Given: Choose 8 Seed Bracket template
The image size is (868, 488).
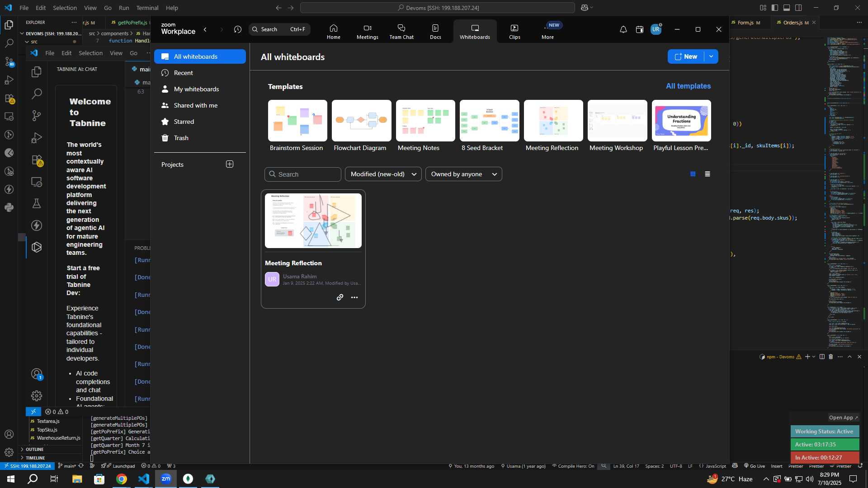Looking at the screenshot, I should coord(489,126).
